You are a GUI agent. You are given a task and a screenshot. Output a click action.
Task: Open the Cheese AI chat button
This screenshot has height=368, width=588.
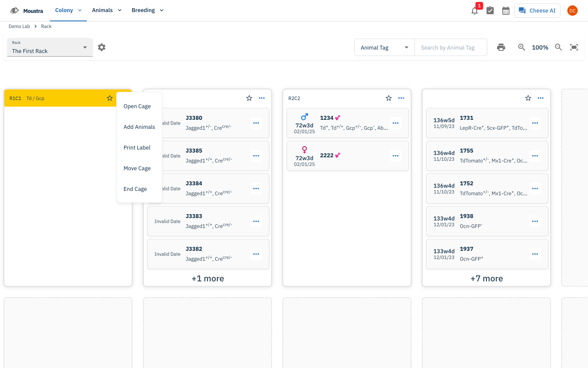537,11
